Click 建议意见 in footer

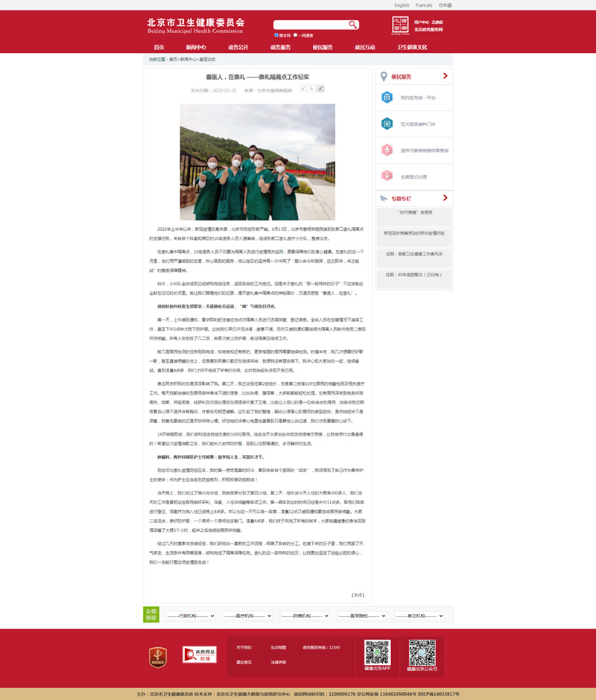pyautogui.click(x=244, y=663)
